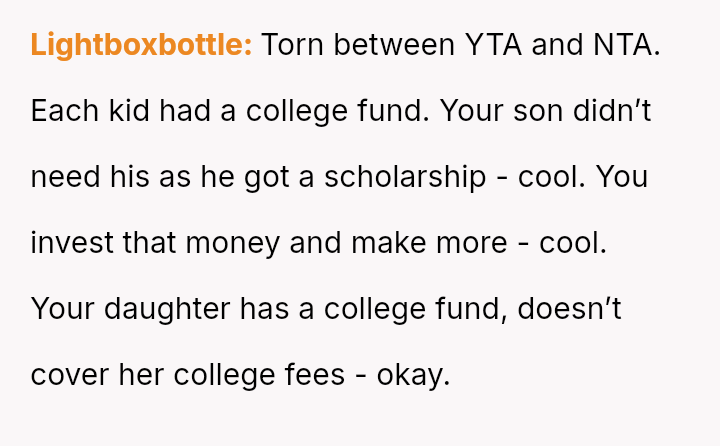Click the word 'need' starting third line
The height and width of the screenshot is (446, 720).
pyautogui.click(x=65, y=178)
